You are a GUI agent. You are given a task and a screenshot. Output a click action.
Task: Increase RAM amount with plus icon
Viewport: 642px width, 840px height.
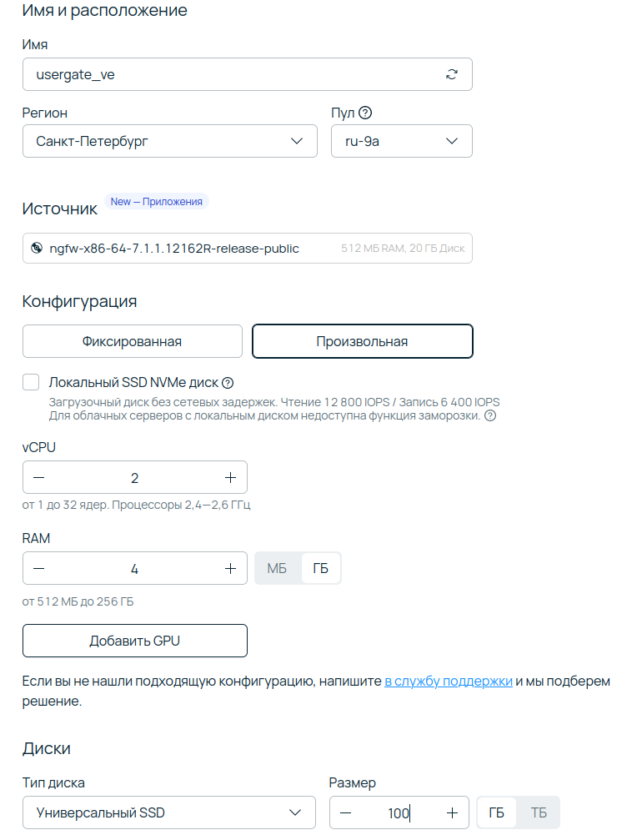[230, 568]
